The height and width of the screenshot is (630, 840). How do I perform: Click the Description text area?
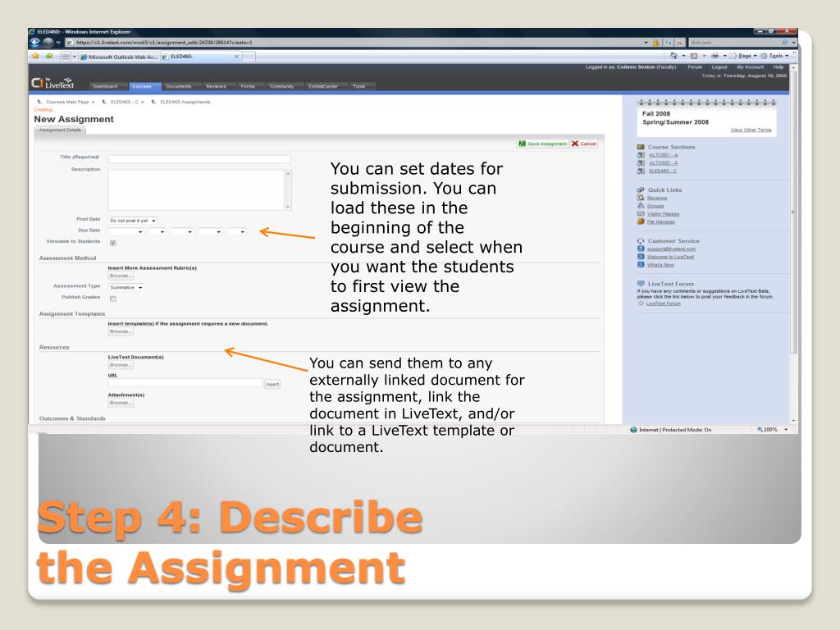(x=200, y=190)
